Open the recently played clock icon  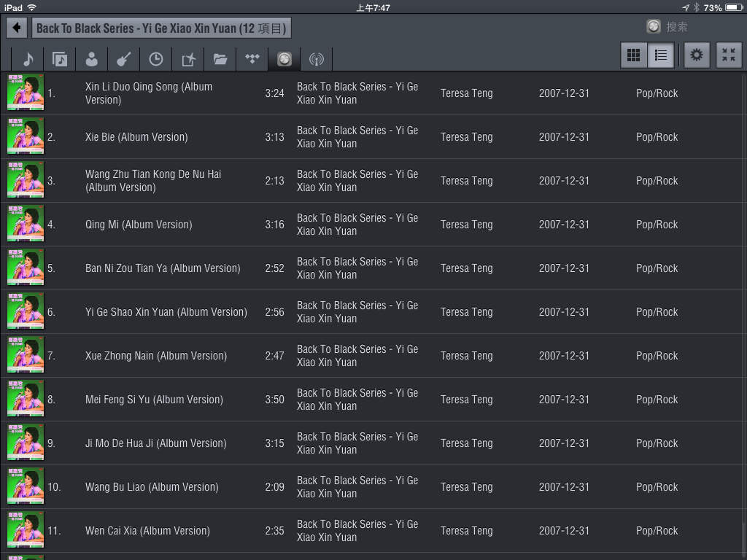point(155,59)
